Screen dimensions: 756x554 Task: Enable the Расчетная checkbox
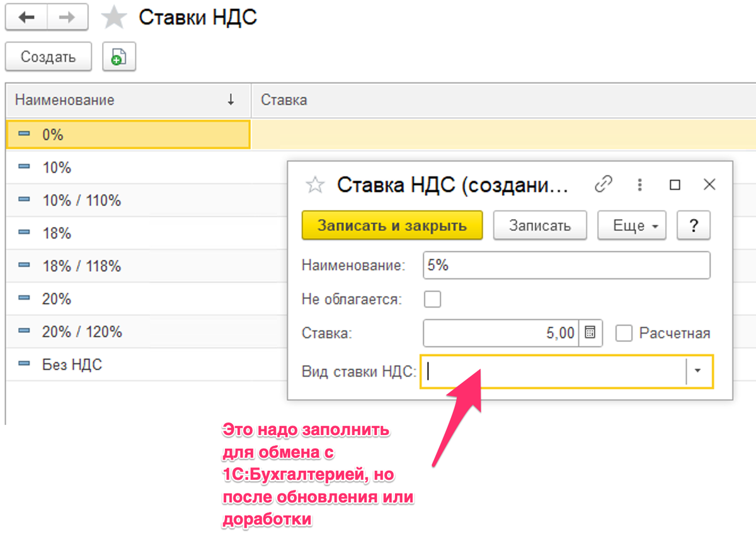[624, 333]
